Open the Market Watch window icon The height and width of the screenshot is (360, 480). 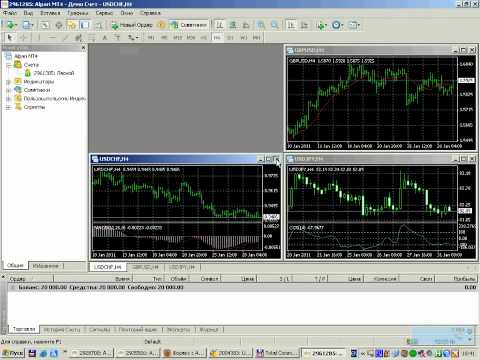tap(45, 25)
